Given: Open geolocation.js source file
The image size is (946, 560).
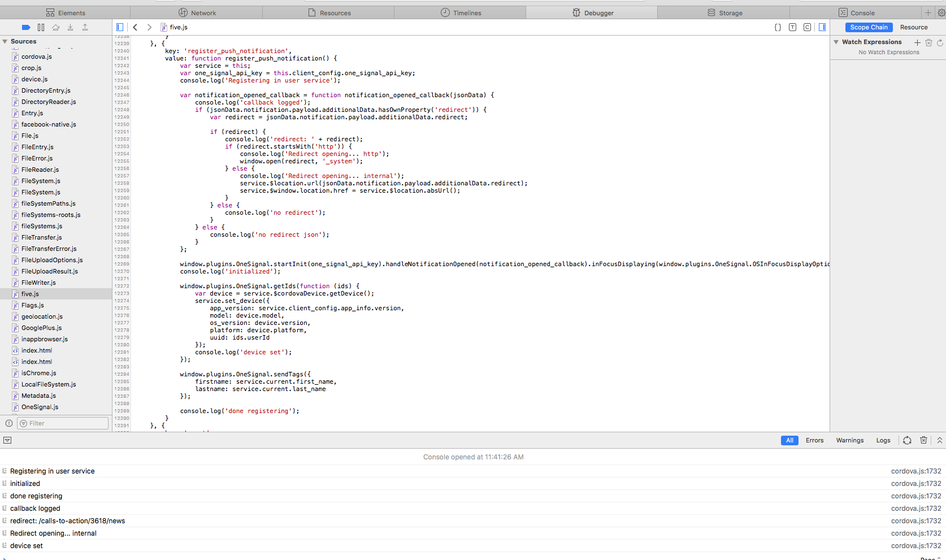Looking at the screenshot, I should pyautogui.click(x=42, y=316).
